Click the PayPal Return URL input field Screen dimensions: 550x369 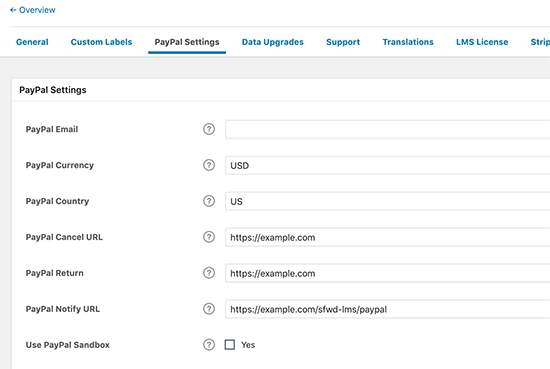tap(388, 273)
